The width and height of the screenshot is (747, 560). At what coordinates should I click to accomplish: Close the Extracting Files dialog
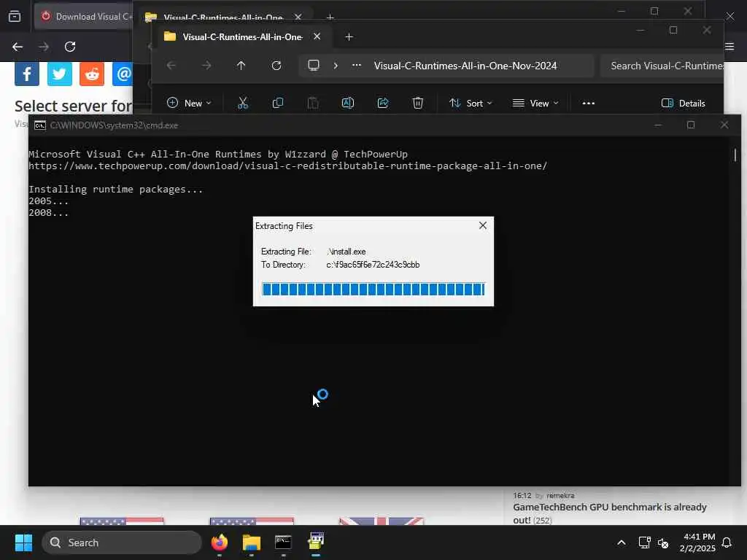(x=483, y=226)
